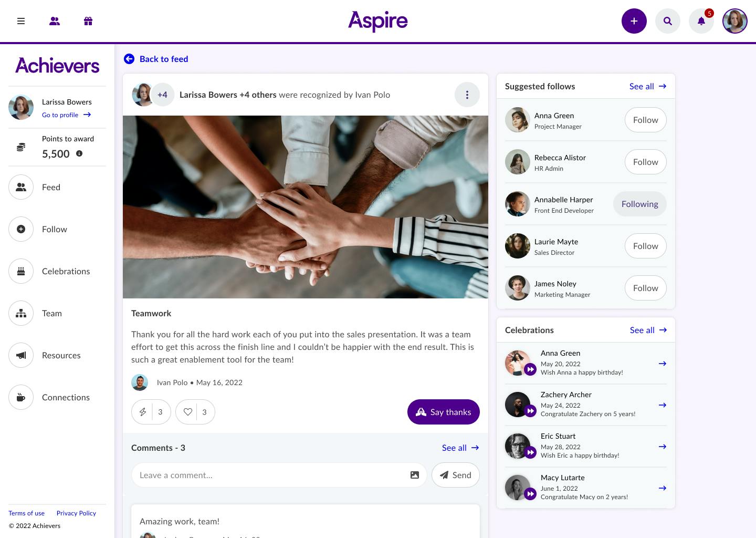Unfollow Annabelle Harper via Following button

pos(639,204)
